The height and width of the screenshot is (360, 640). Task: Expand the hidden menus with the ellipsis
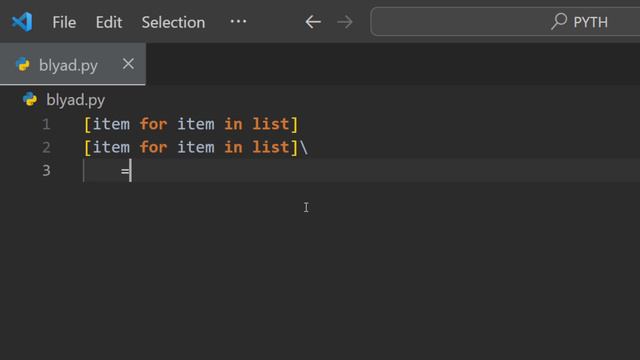[238, 22]
